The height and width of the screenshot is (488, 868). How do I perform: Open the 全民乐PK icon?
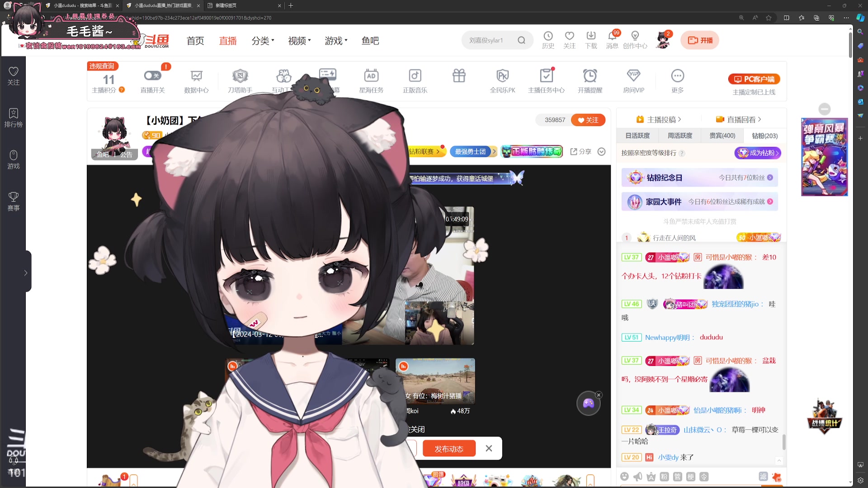(x=502, y=76)
